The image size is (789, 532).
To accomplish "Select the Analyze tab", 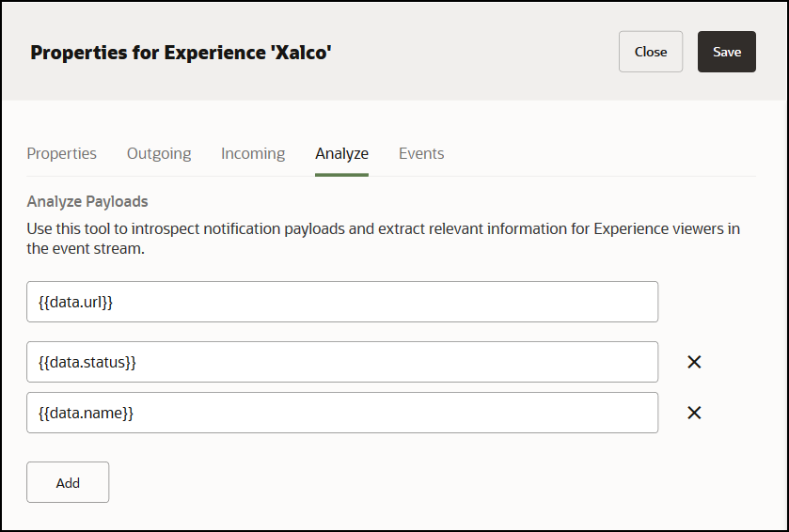I will point(341,153).
